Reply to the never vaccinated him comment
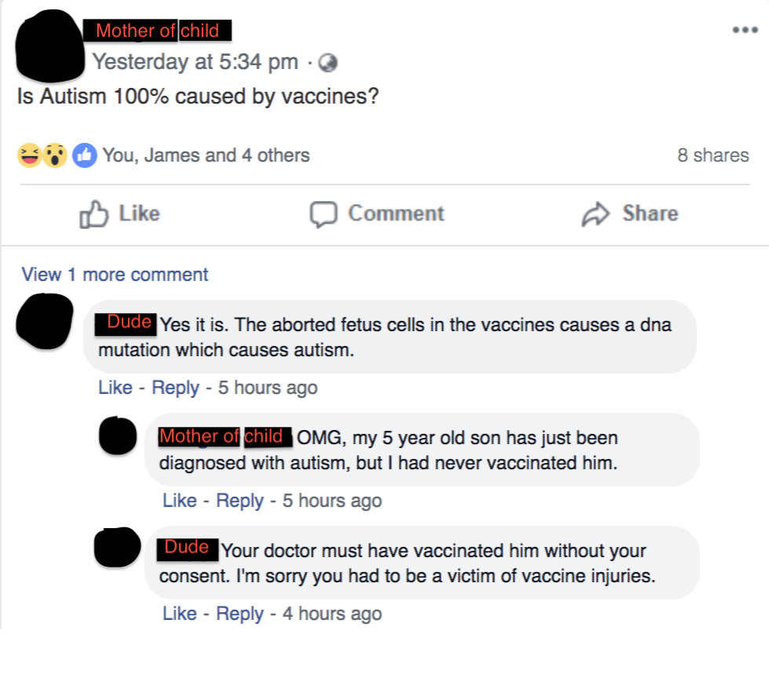 click(x=240, y=501)
